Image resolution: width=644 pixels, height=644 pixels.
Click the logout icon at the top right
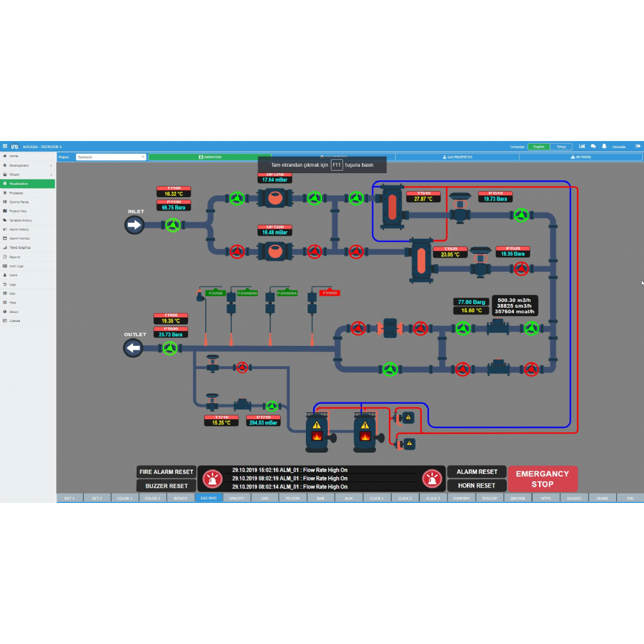pos(638,146)
